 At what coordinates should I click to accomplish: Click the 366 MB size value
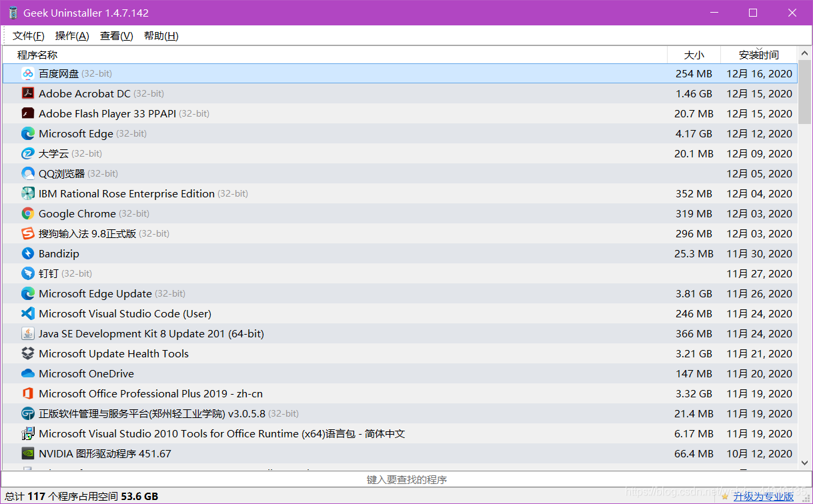pyautogui.click(x=694, y=333)
